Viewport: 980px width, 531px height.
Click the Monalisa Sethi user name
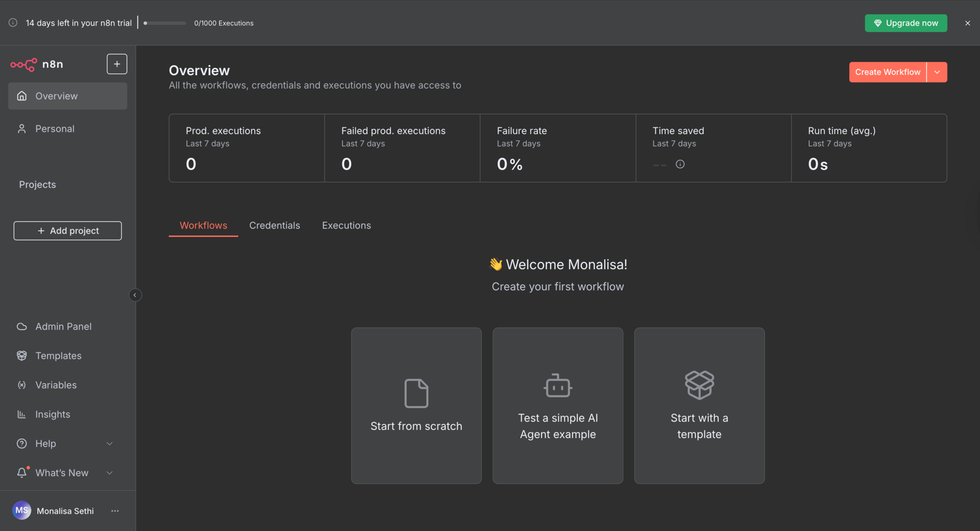click(65, 511)
